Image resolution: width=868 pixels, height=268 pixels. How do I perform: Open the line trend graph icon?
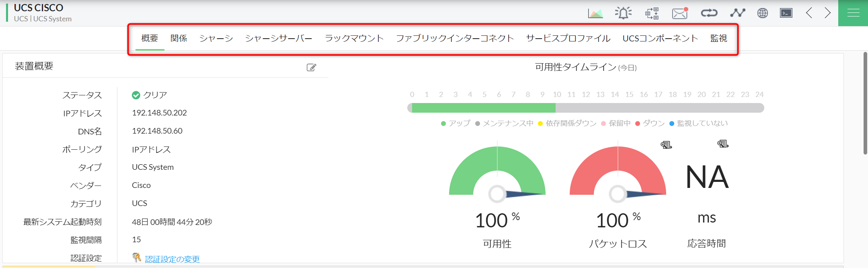pyautogui.click(x=737, y=13)
